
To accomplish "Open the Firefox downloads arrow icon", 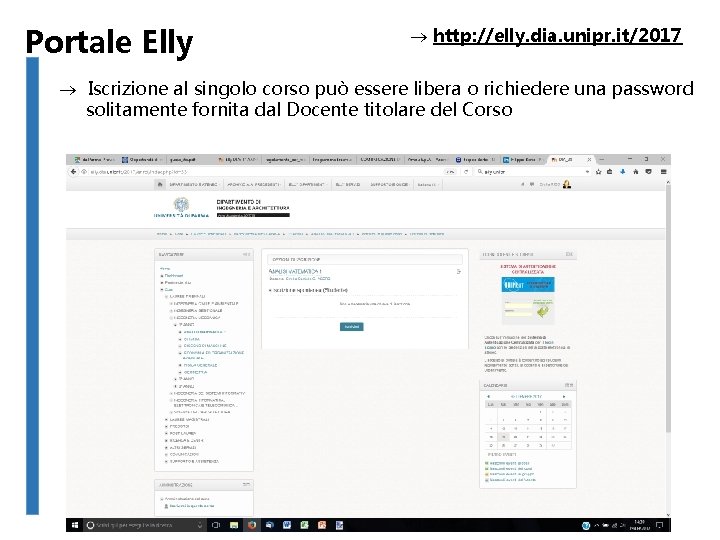I will pos(623,172).
